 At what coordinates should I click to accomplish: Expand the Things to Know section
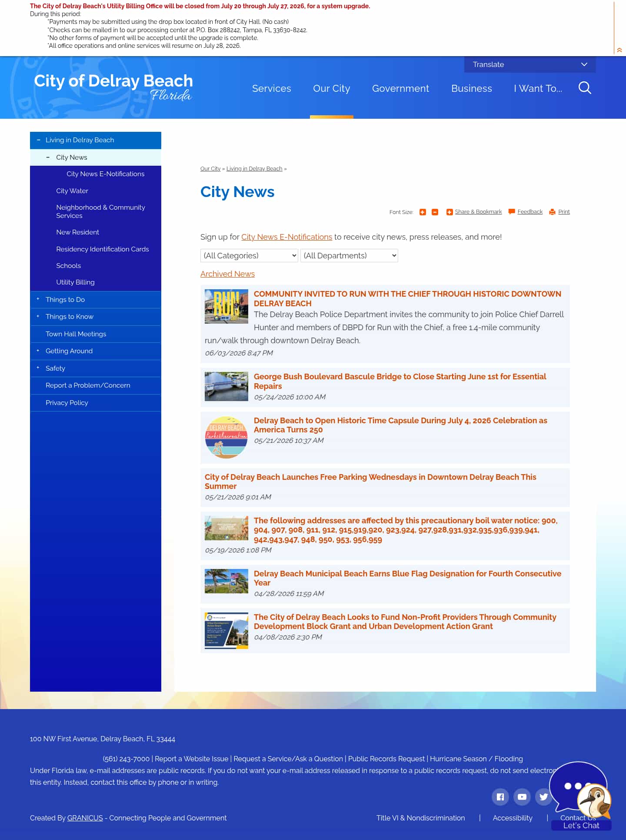click(38, 316)
